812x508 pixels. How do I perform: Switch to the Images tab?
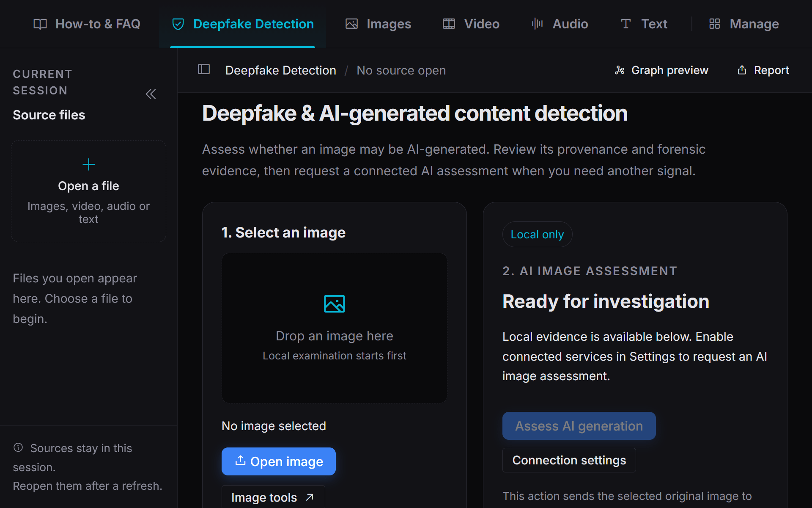click(378, 24)
